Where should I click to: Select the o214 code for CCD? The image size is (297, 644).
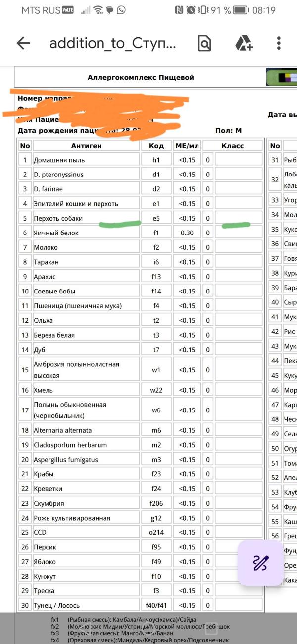point(156,532)
